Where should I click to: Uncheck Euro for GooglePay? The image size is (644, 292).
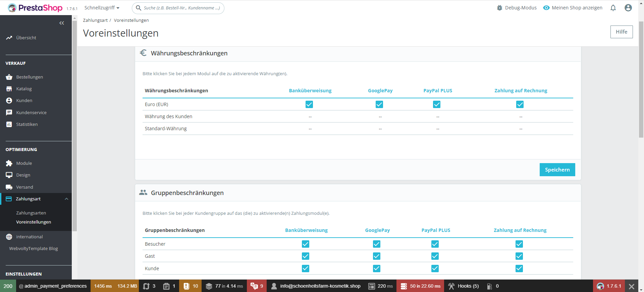379,104
